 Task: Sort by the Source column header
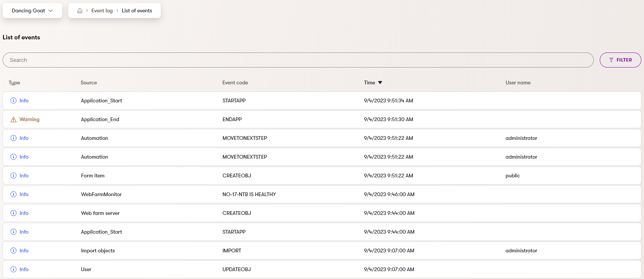89,83
